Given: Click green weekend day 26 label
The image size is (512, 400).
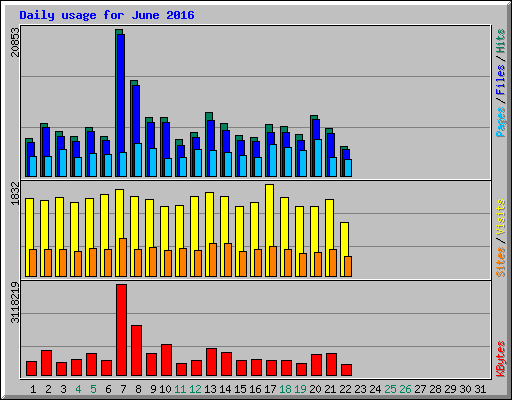Looking at the screenshot, I should 405,389.
